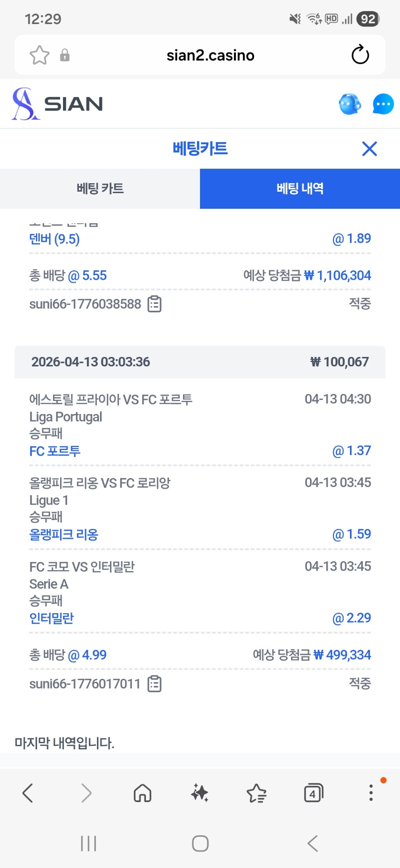
Task: Open the browser three-dot menu
Action: pos(370,793)
